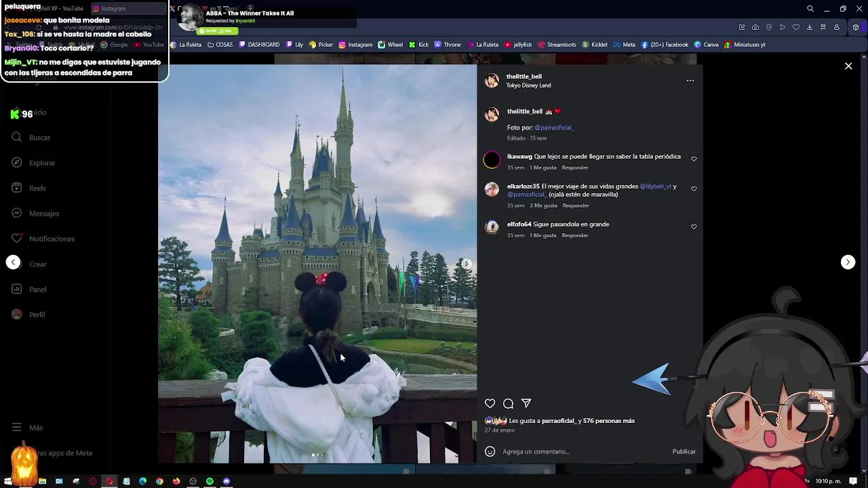The image size is (868, 488).
Task: Open Google Chrome from the taskbar
Action: pos(159,481)
